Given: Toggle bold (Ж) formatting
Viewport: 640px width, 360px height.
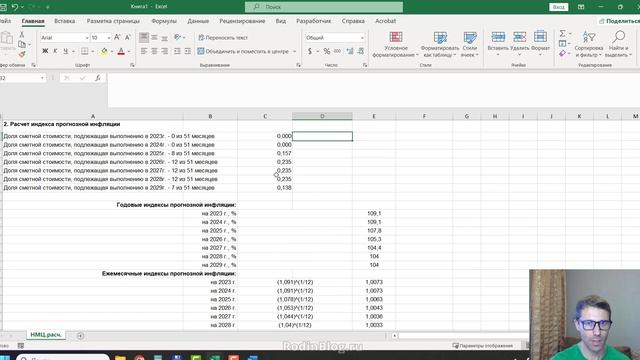Looking at the screenshot, I should [x=45, y=51].
